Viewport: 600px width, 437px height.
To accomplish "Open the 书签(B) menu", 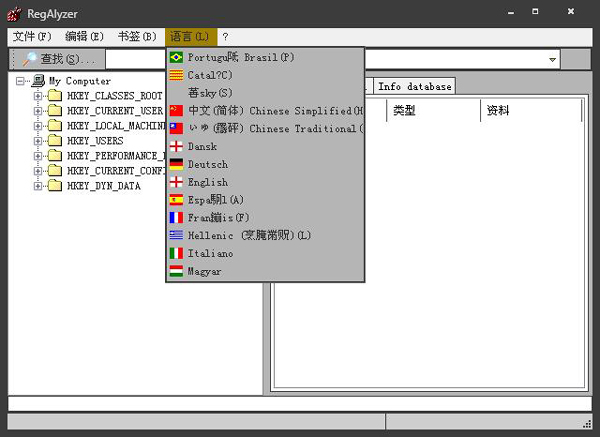I will tap(137, 37).
